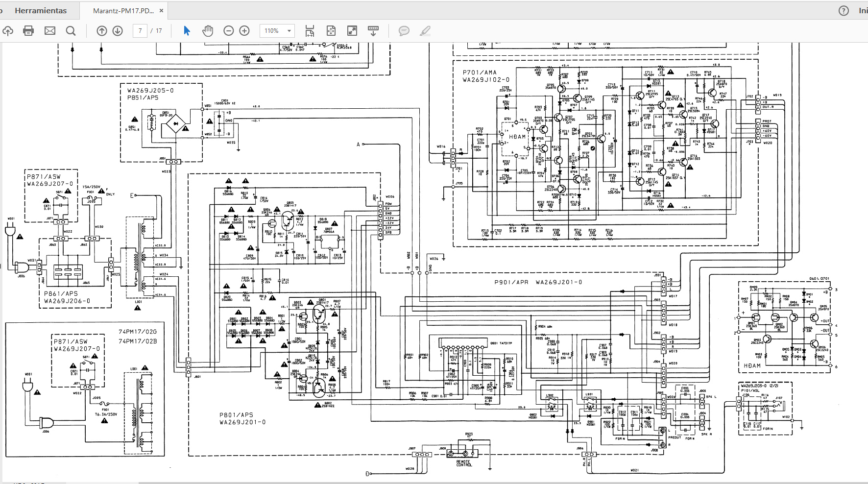Go to previous page arrow

[102, 31]
